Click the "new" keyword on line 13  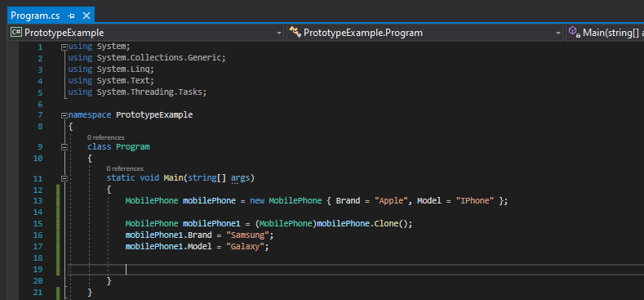click(x=257, y=201)
